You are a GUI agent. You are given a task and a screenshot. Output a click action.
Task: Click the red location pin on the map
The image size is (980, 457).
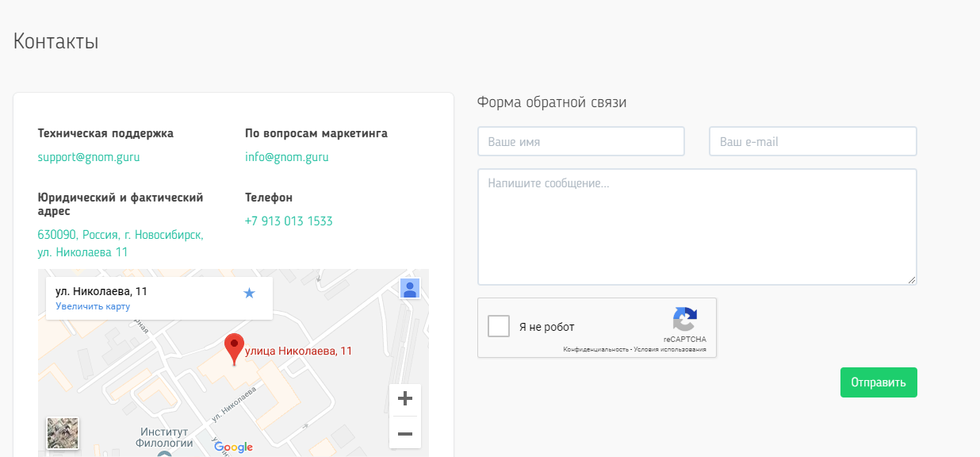coord(234,348)
